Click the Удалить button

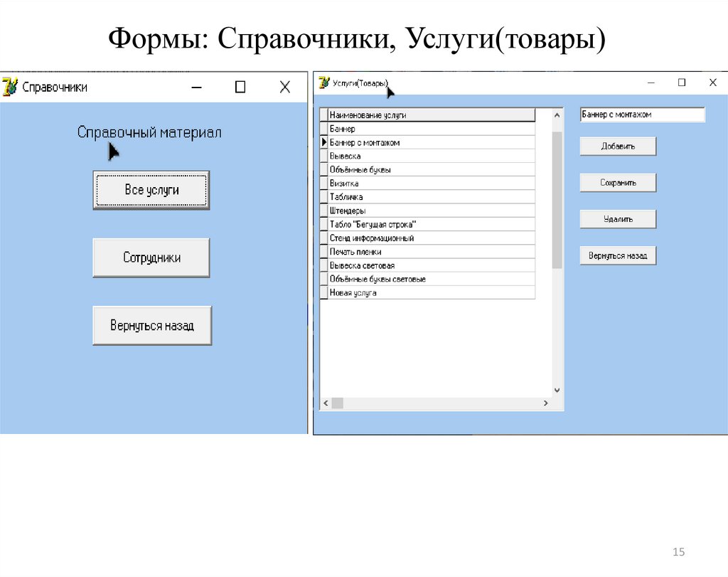click(x=617, y=219)
